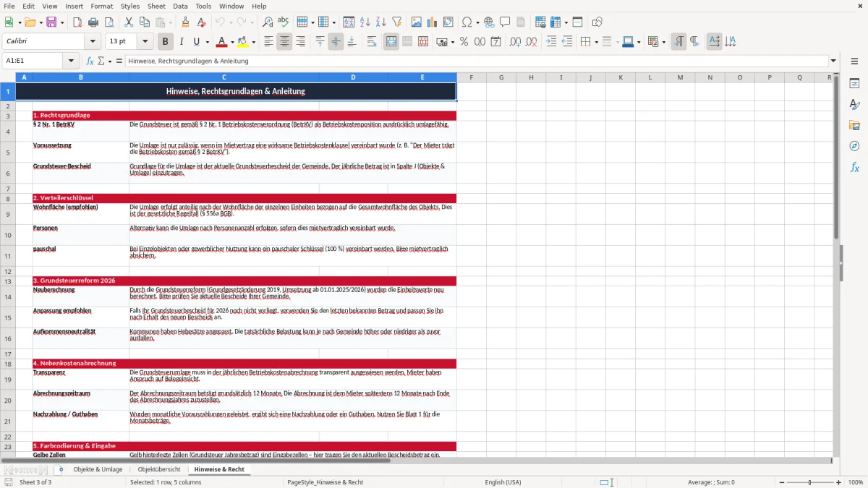The height and width of the screenshot is (488, 868).
Task: Switch to the Objektübersicht sheet tab
Action: [x=159, y=469]
